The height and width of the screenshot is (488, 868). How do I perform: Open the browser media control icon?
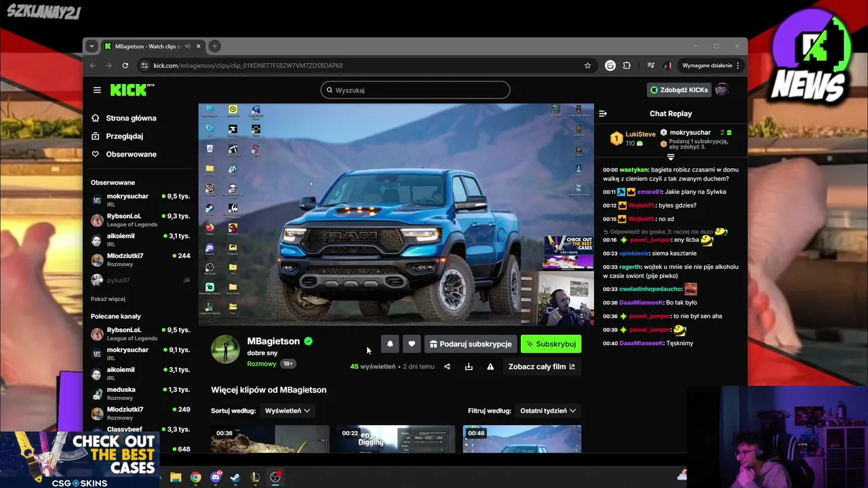point(651,66)
